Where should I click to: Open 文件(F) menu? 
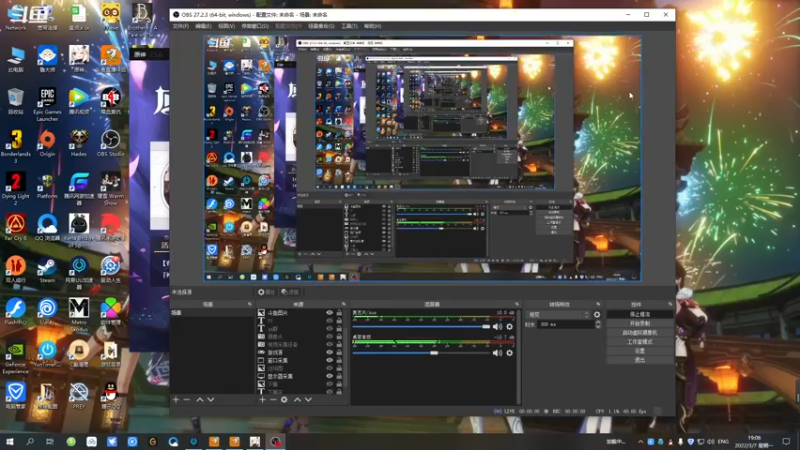pos(180,26)
